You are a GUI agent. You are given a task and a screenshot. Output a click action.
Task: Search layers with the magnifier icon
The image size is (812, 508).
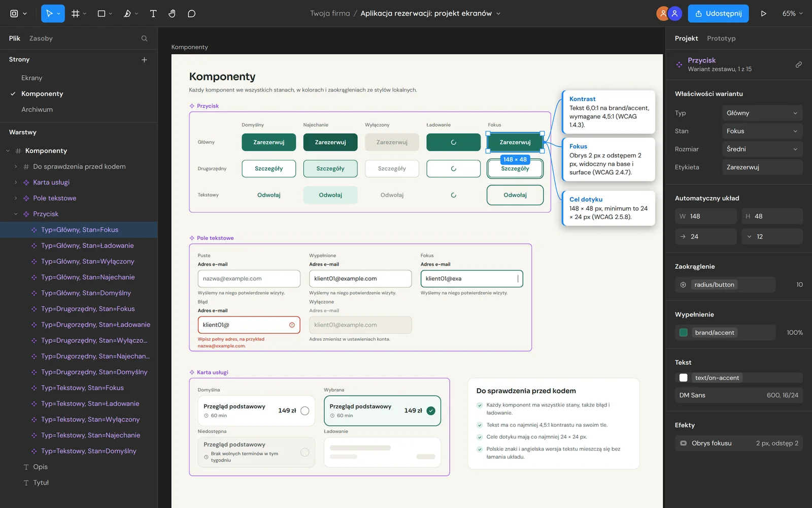(x=144, y=39)
